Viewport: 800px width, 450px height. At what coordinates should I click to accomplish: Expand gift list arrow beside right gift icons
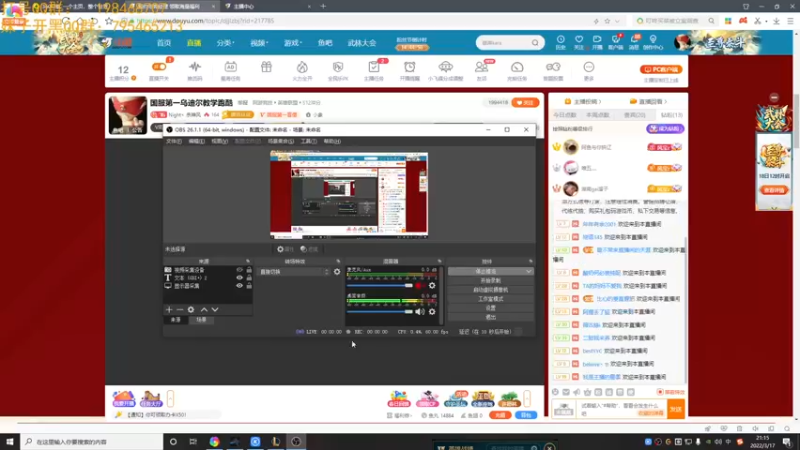pyautogui.click(x=527, y=398)
